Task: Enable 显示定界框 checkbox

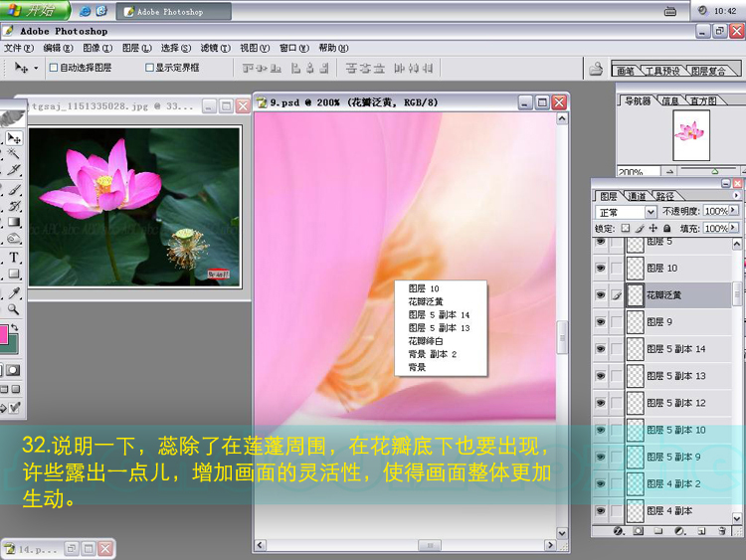Action: 149,68
